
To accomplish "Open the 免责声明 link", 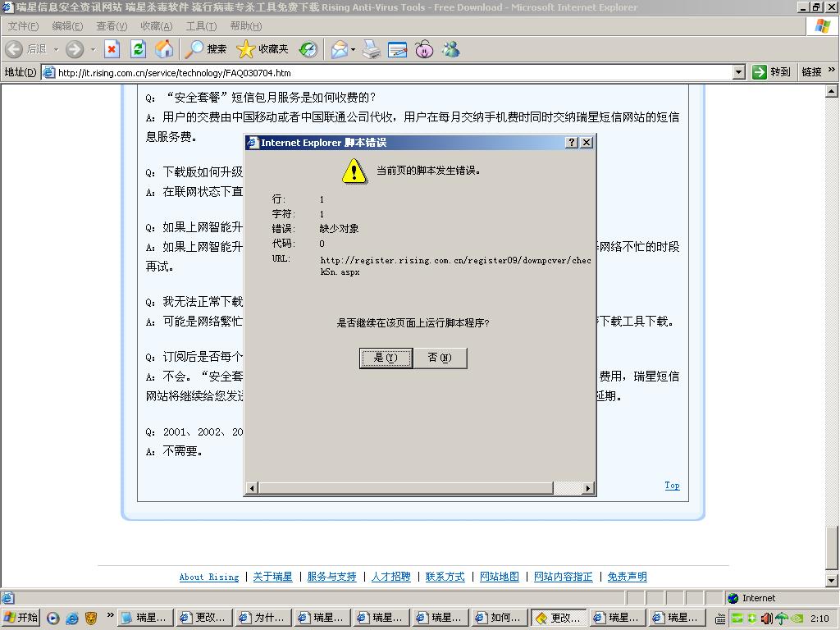I will 628,577.
